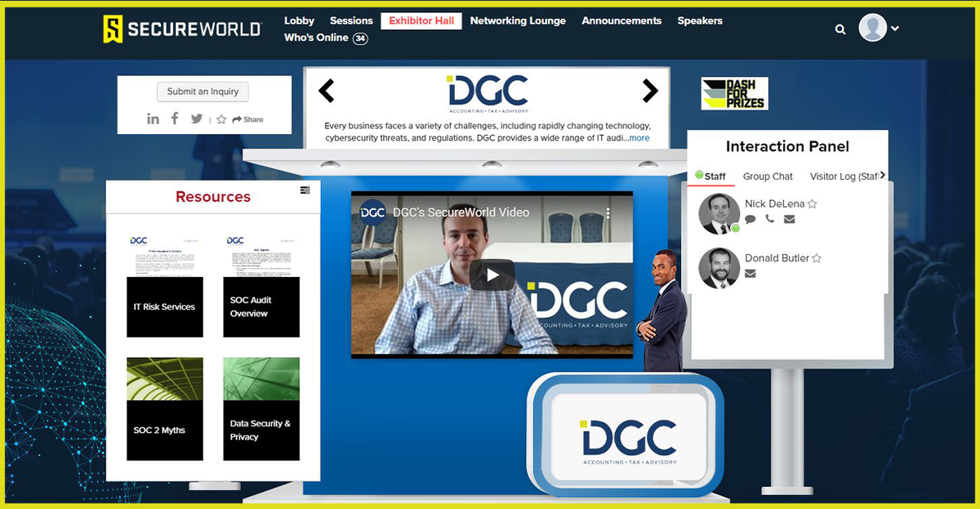980x509 pixels.
Task: Click the Interaction Panel heading
Action: click(x=787, y=146)
